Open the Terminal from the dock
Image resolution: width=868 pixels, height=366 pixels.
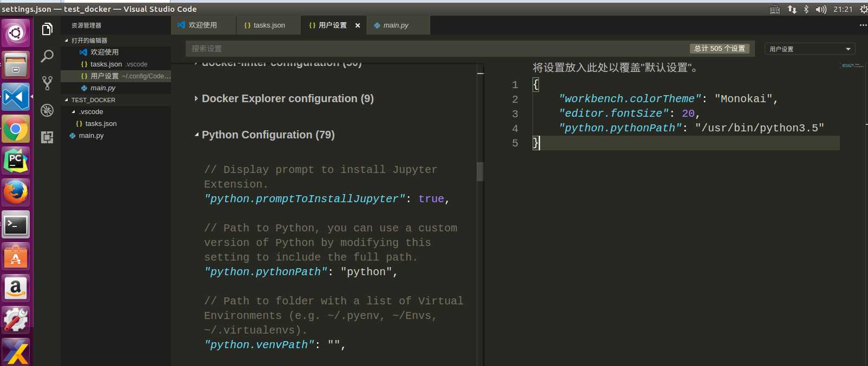(x=16, y=225)
